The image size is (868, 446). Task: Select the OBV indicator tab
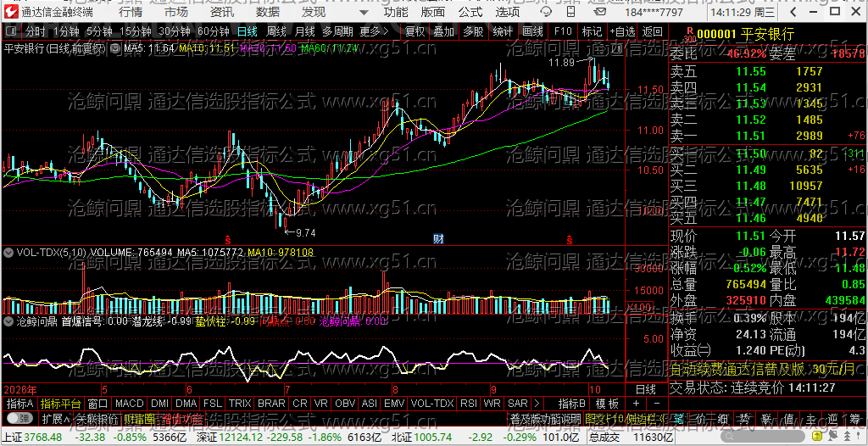(345, 404)
